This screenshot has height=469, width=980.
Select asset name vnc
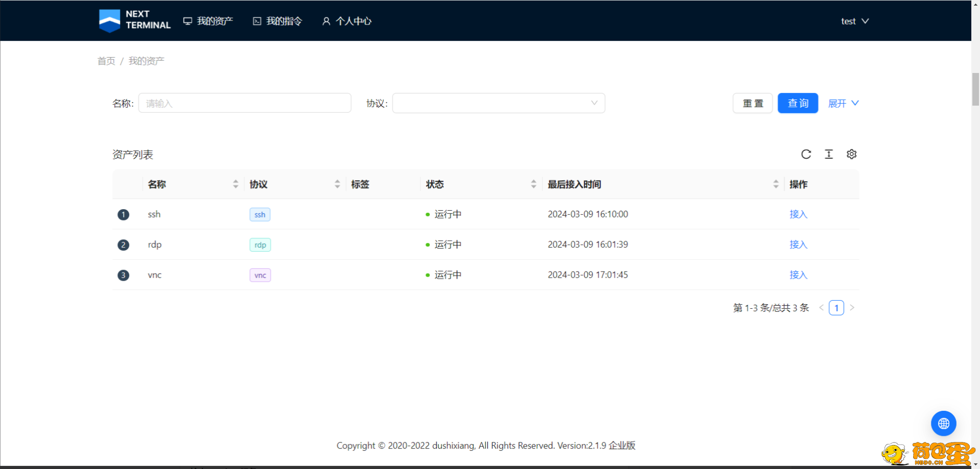(155, 275)
